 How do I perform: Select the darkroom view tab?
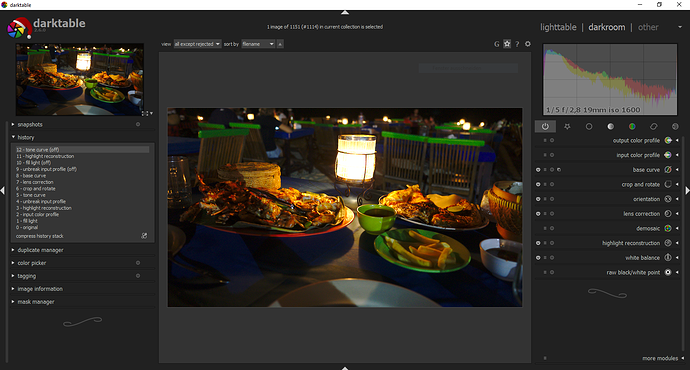(x=606, y=27)
